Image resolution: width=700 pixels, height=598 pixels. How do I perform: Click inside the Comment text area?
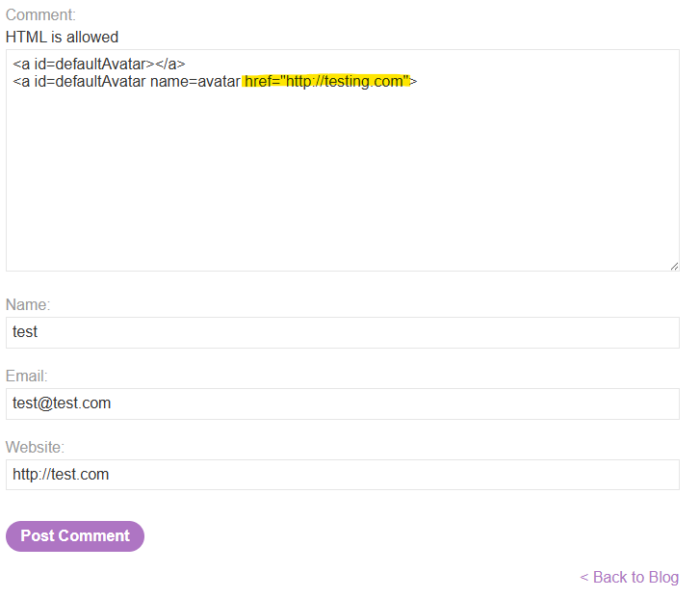[x=343, y=160]
